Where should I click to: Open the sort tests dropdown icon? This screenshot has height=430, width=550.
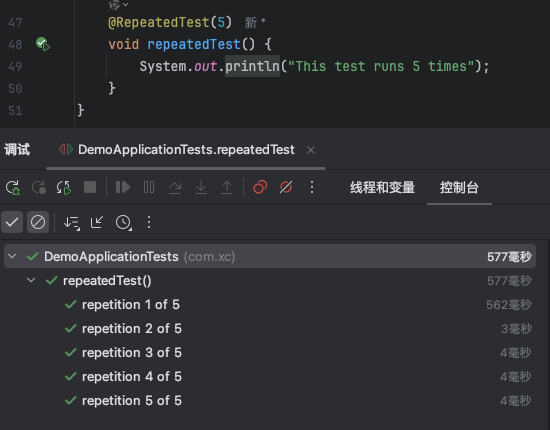point(72,222)
